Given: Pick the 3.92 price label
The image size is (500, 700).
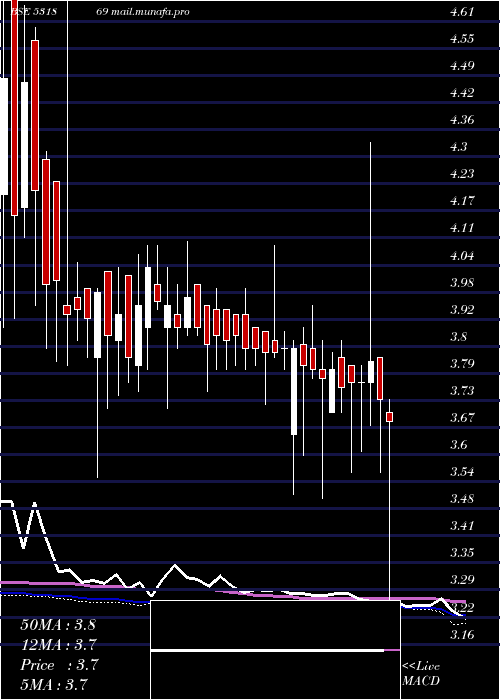Looking at the screenshot, I should tap(462, 309).
